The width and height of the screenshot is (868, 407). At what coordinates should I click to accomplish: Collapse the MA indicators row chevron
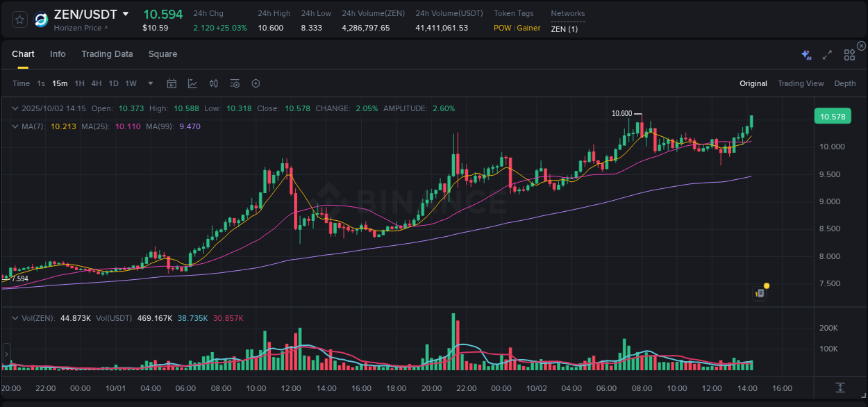(x=15, y=126)
